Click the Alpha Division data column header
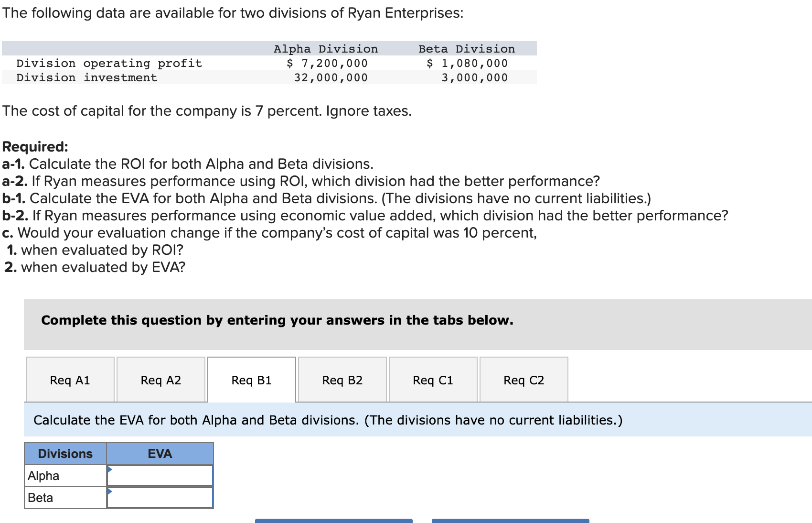Screen dimensions: 812x523 [325, 48]
